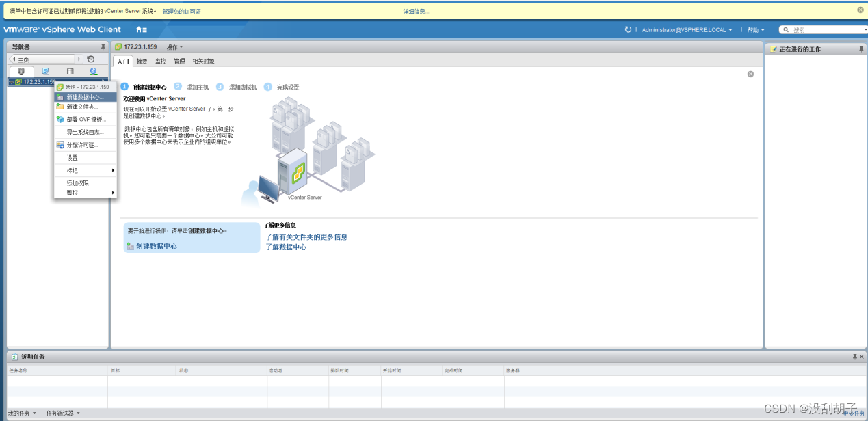
Task: Click step 4 完成设置
Action: pyautogui.click(x=282, y=87)
